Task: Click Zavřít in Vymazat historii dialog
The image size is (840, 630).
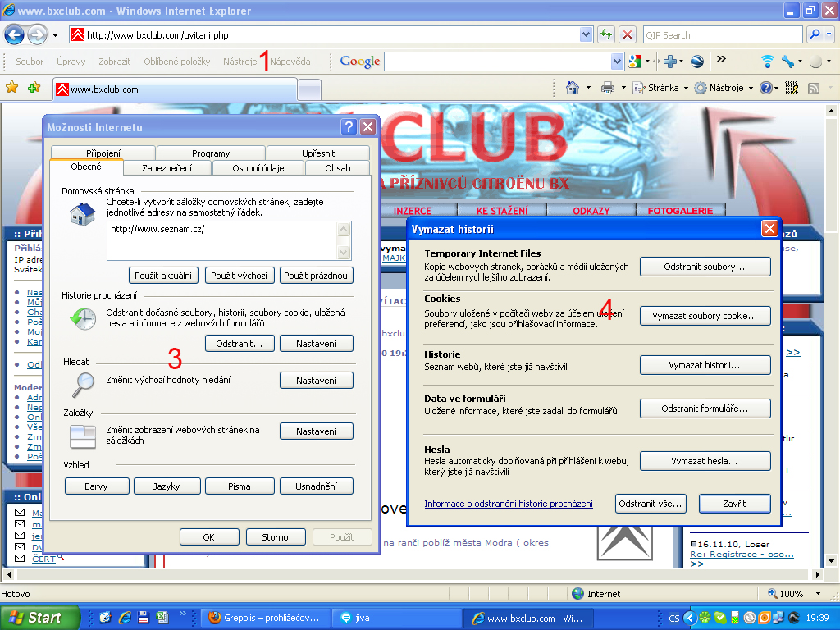Action: point(734,504)
